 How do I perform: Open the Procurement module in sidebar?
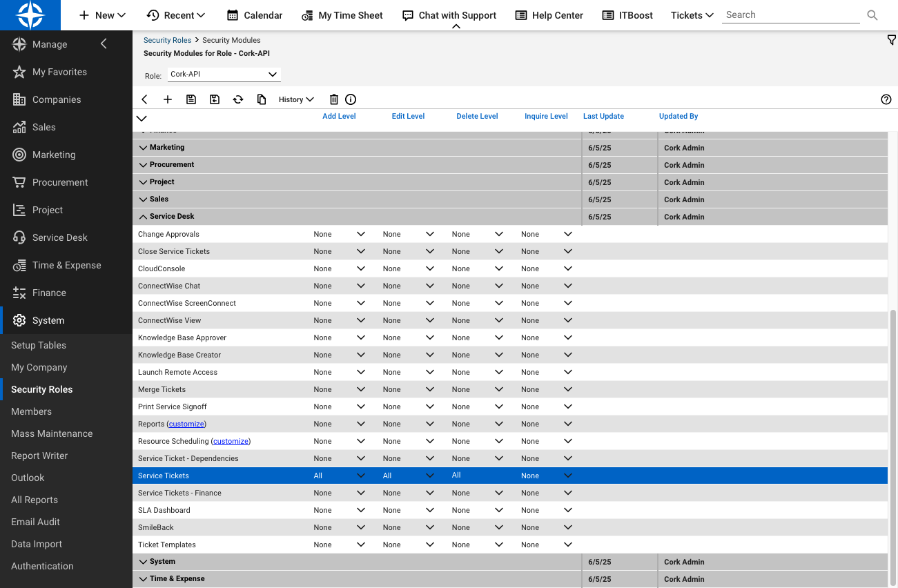tap(60, 182)
